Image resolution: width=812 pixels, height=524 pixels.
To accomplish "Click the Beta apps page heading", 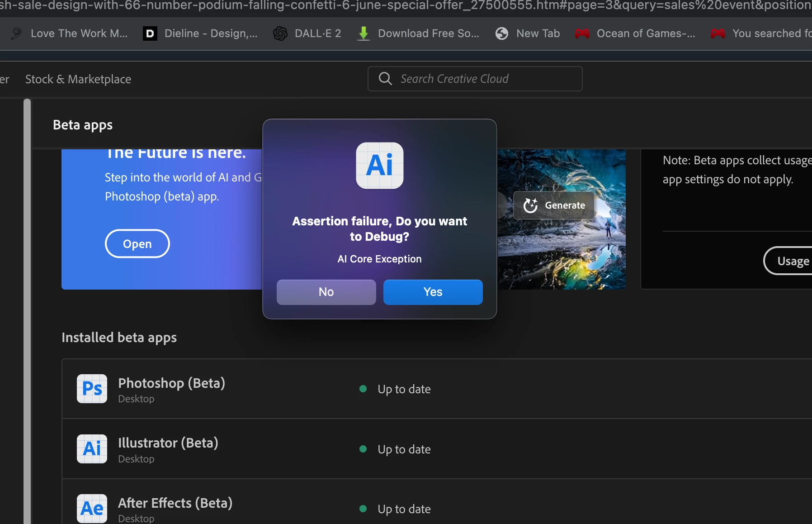I will click(x=83, y=125).
